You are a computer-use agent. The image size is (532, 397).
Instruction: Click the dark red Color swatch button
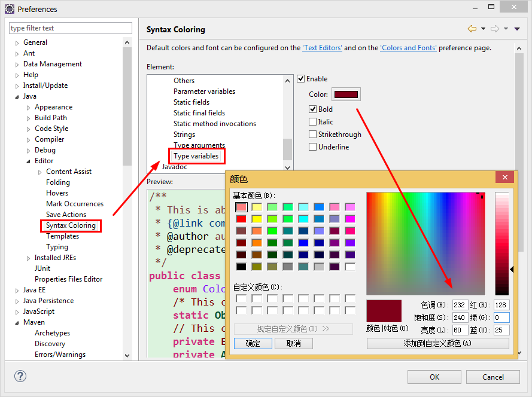coord(346,94)
